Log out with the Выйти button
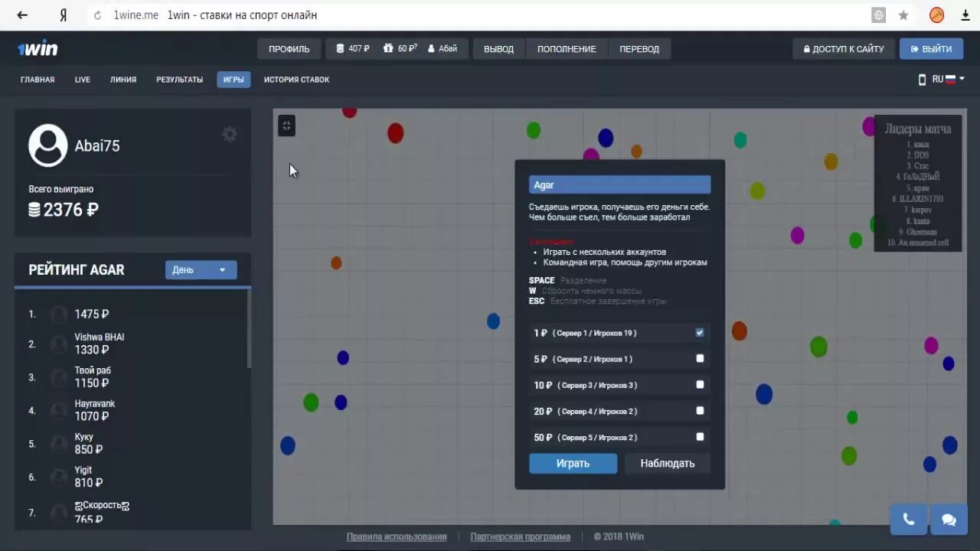This screenshot has width=980, height=551. (x=932, y=49)
